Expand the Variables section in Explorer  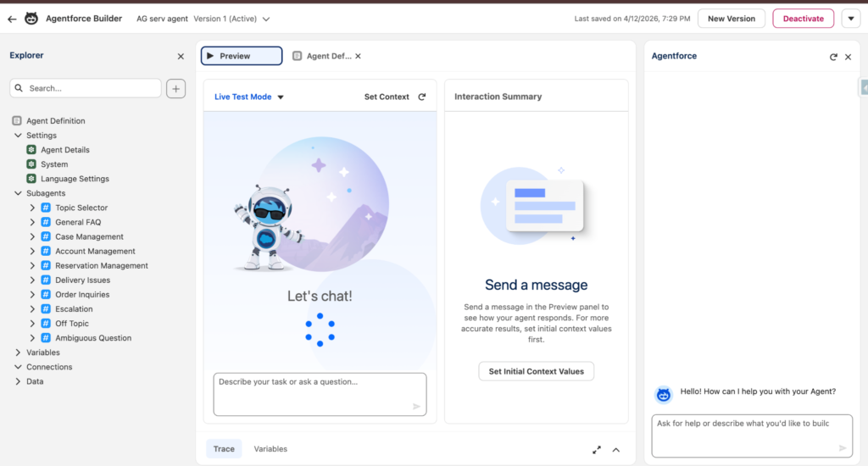(x=18, y=352)
